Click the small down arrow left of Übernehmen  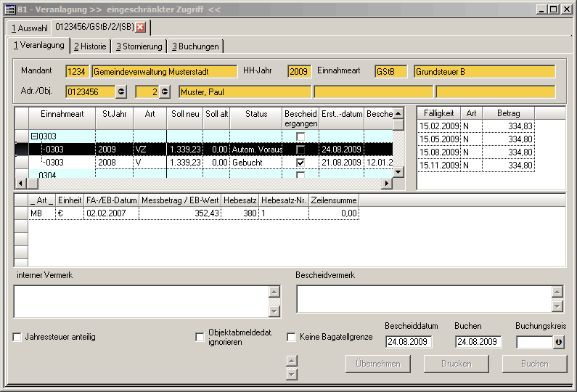tap(291, 374)
